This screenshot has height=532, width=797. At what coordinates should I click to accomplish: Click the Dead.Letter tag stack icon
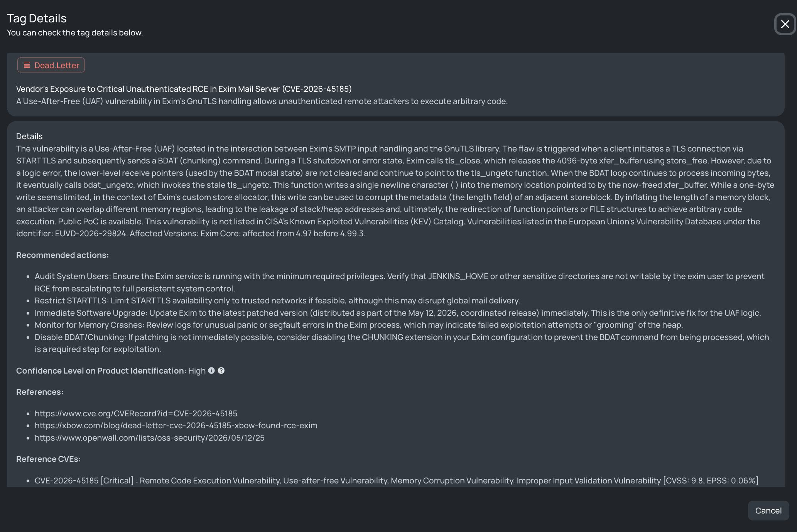point(27,65)
